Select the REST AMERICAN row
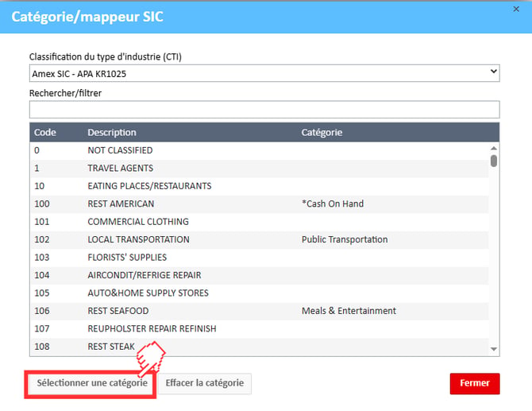The height and width of the screenshot is (411, 532). tap(260, 204)
